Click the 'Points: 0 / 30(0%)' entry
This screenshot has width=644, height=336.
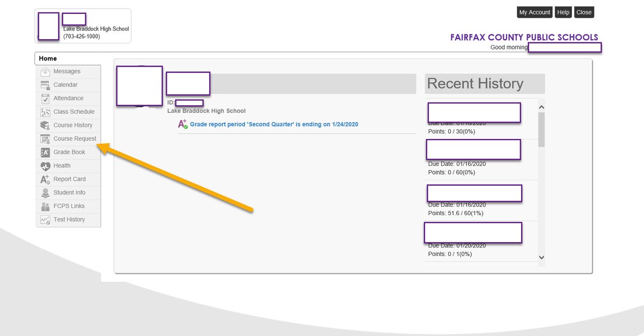(x=451, y=132)
